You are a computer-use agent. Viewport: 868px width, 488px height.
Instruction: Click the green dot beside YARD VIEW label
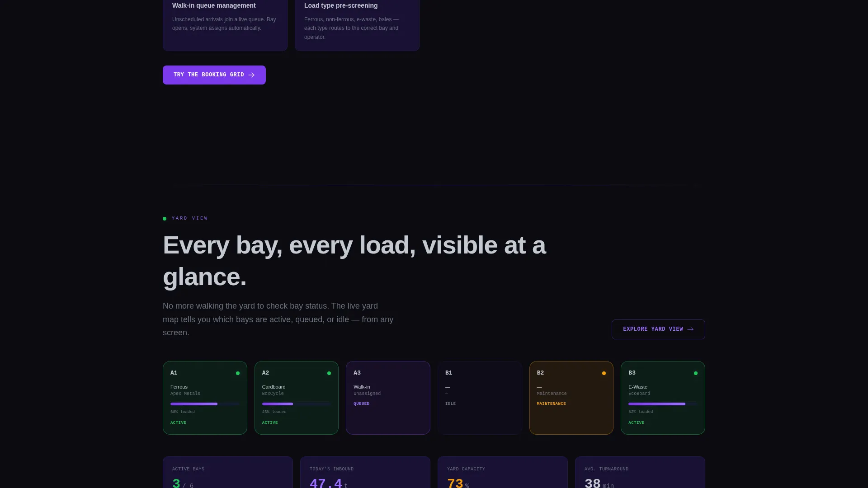click(x=165, y=219)
